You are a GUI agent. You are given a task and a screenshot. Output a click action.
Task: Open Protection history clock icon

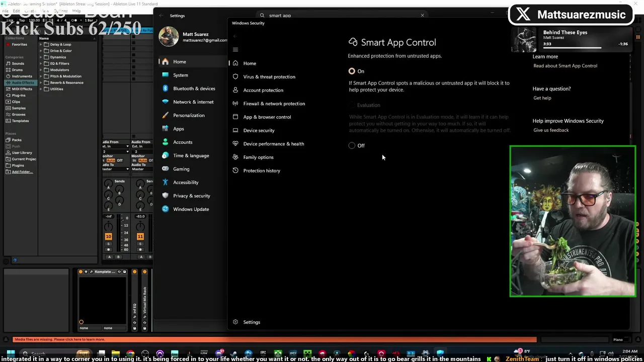coord(235,170)
